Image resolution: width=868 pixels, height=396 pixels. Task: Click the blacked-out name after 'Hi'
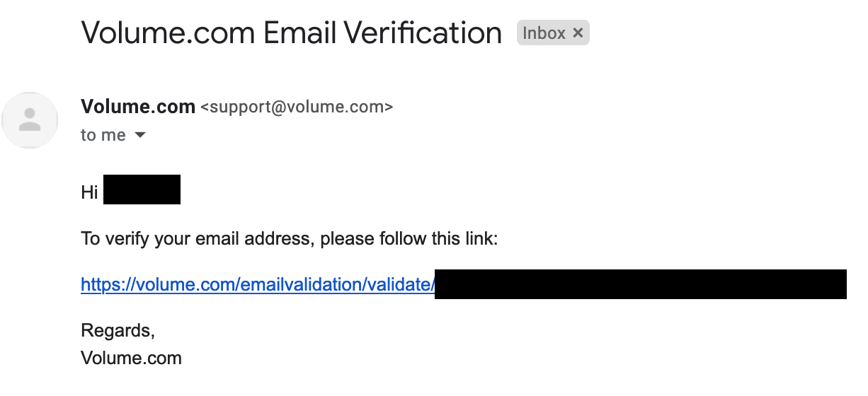(x=142, y=190)
